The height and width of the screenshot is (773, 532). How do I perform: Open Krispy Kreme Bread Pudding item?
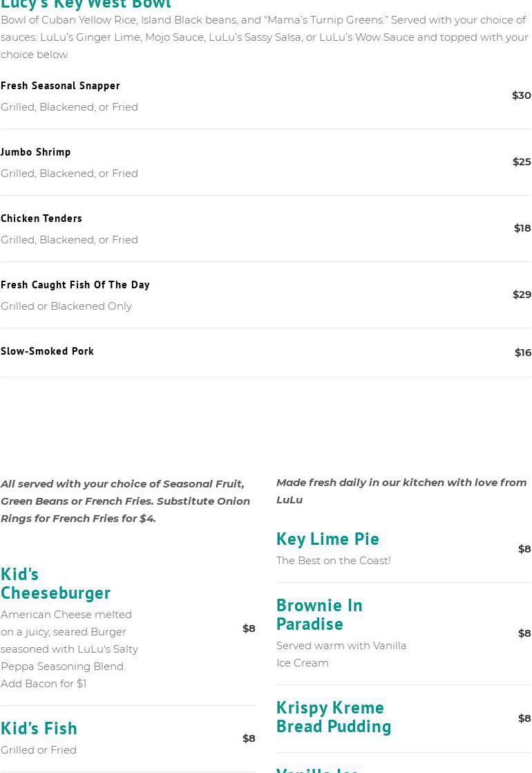pyautogui.click(x=334, y=716)
